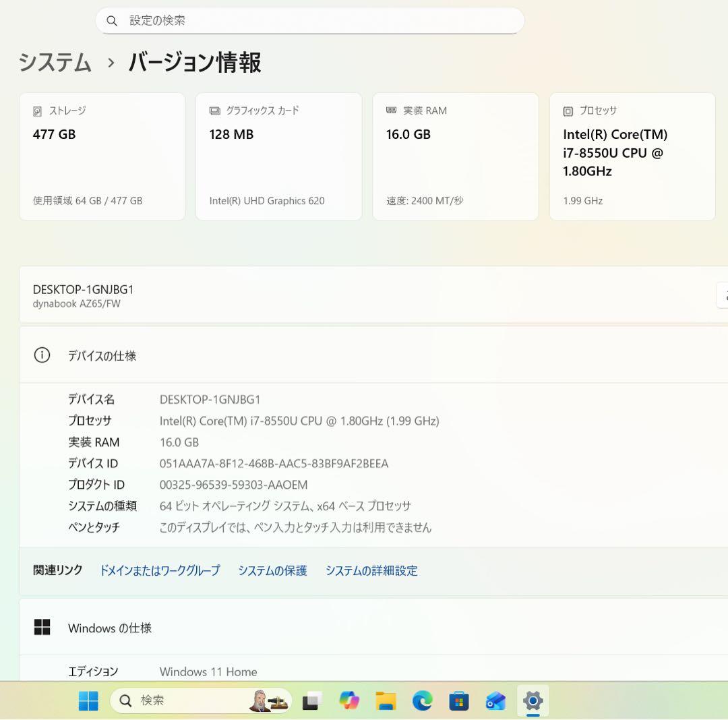Click the エディション label

pos(93,671)
